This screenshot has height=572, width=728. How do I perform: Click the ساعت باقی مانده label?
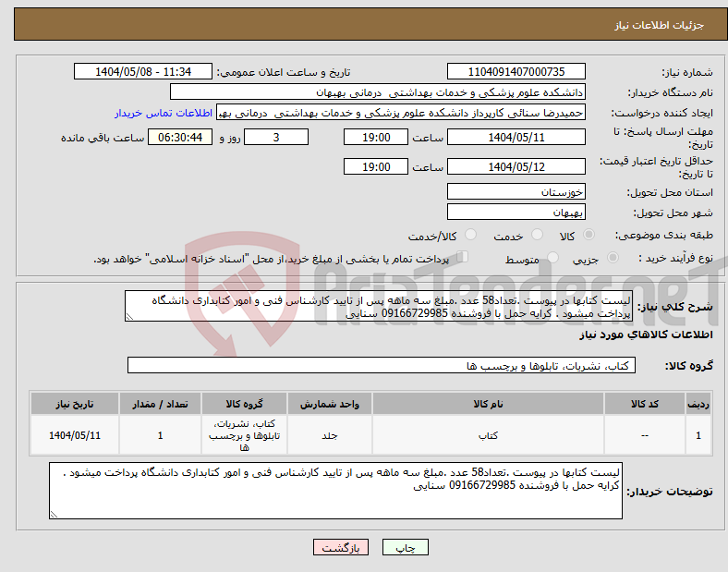(103, 138)
